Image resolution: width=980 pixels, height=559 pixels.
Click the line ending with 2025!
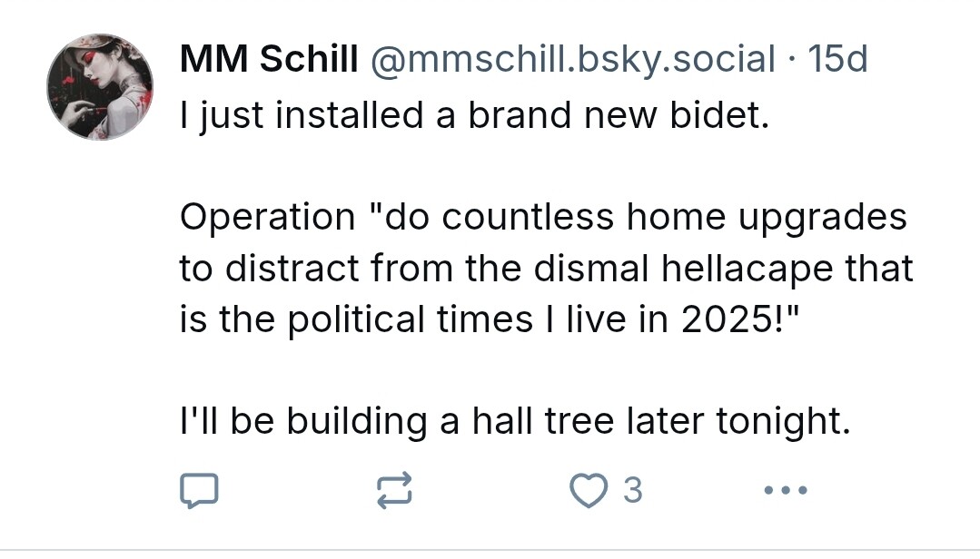click(x=493, y=319)
